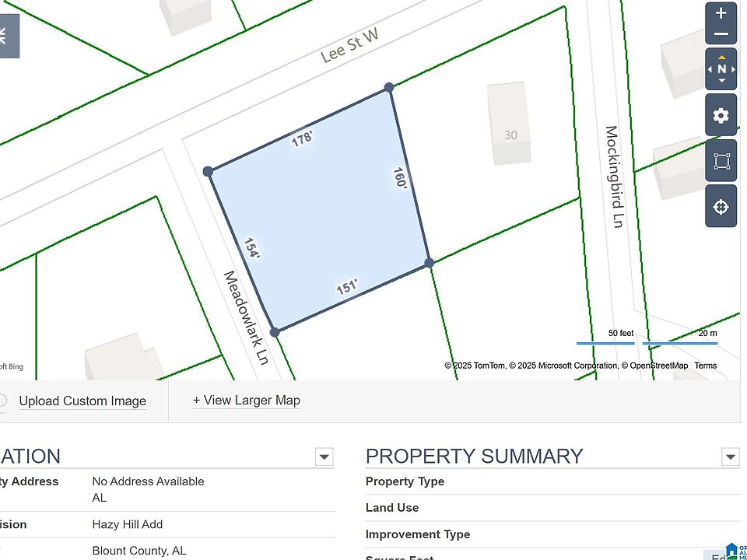Click the Lee St W street label

pyautogui.click(x=349, y=45)
